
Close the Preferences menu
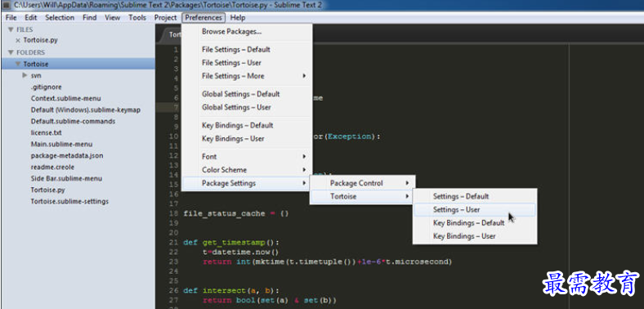203,18
